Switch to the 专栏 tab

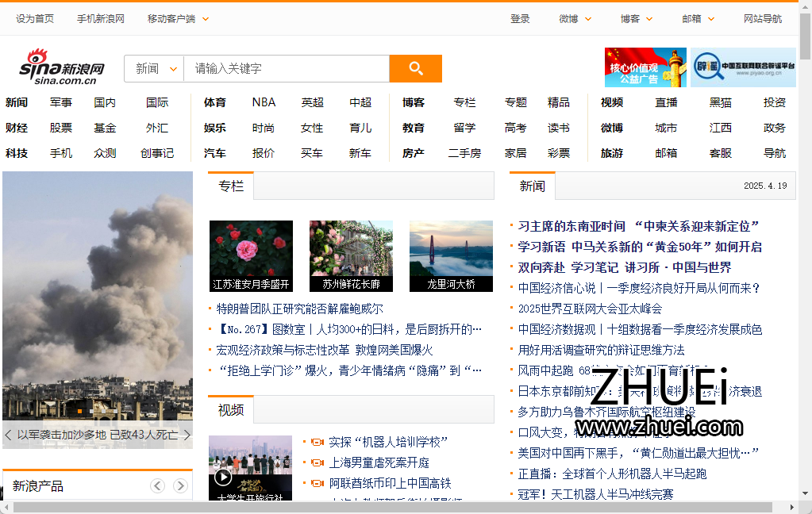point(230,186)
